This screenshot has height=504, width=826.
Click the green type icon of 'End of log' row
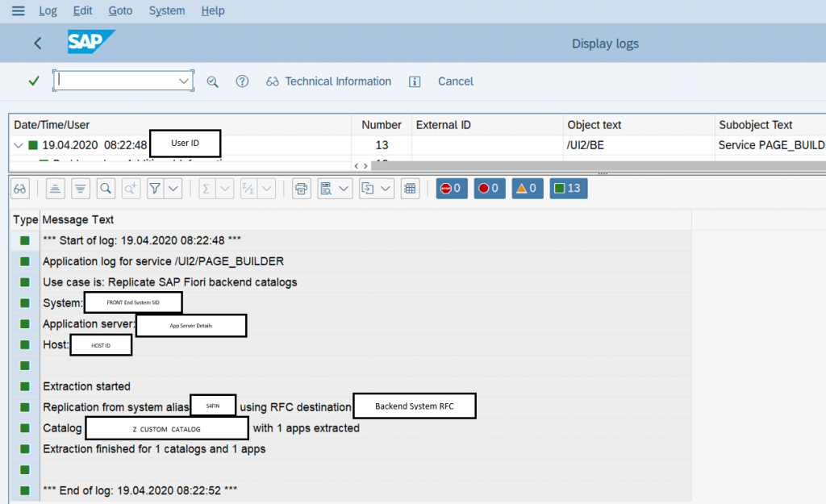click(x=25, y=491)
